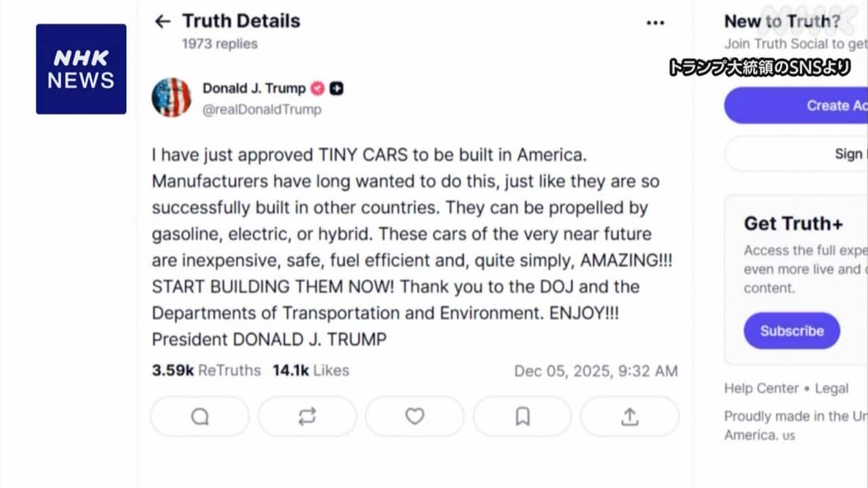Click the back arrow beside Truth Details
Screen dimensions: 868x488
(x=162, y=22)
